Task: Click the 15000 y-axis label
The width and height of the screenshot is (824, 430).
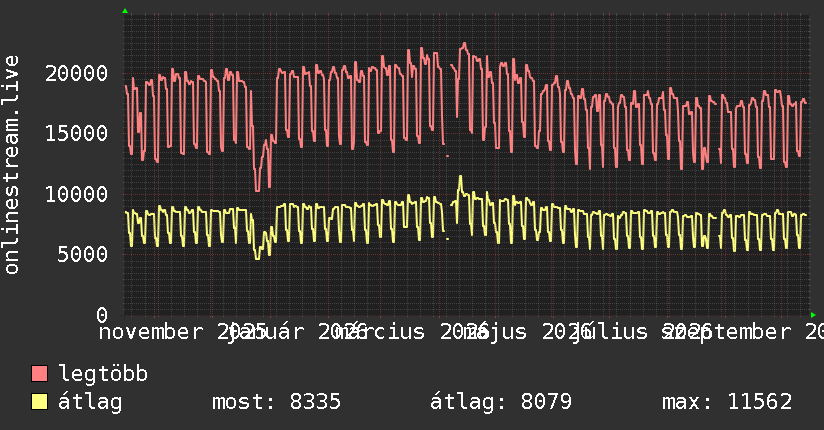Action: pyautogui.click(x=76, y=133)
